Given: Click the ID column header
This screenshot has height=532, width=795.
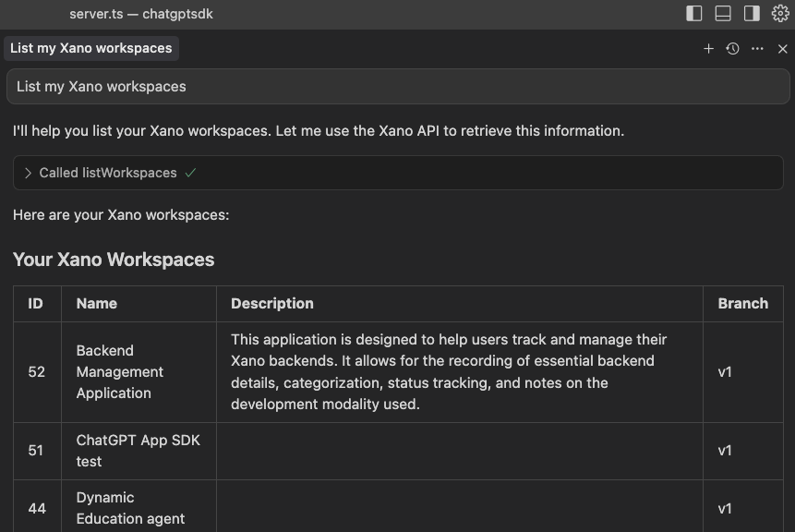Looking at the screenshot, I should [36, 303].
